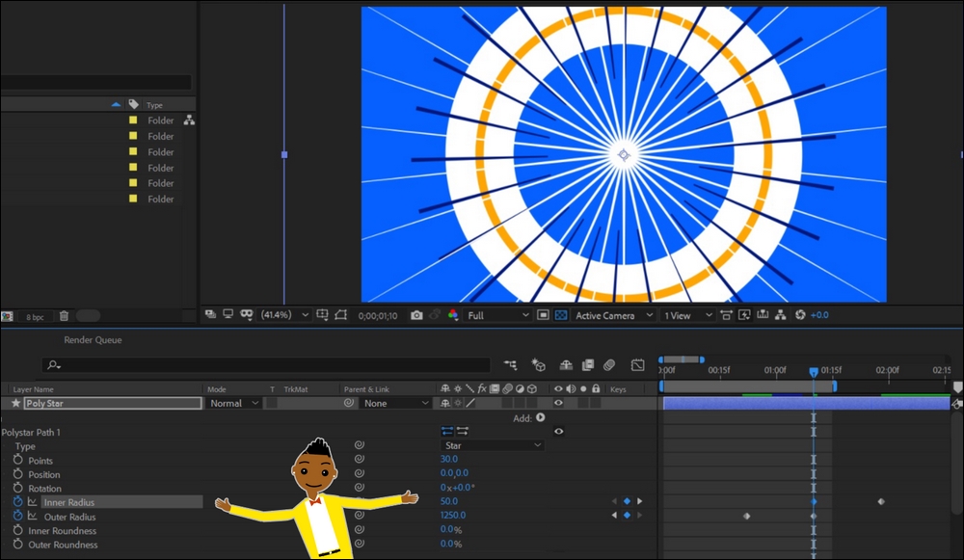Open the Render Queue tab
Screen dimensions: 964x560
point(93,340)
